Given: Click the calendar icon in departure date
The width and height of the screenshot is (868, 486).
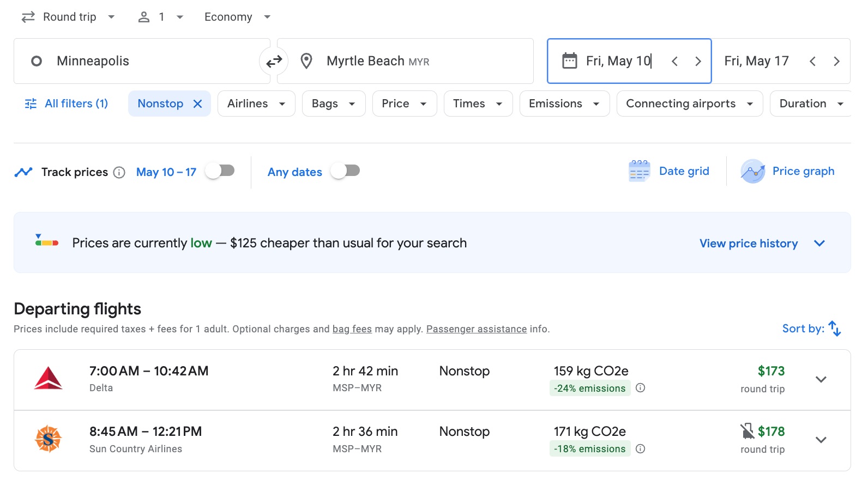Looking at the screenshot, I should point(570,60).
